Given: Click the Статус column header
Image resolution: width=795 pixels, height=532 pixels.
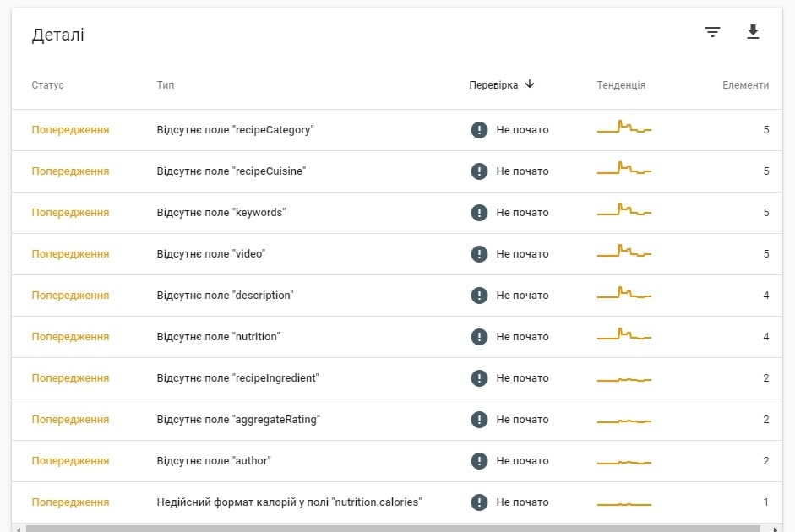Looking at the screenshot, I should click(48, 85).
